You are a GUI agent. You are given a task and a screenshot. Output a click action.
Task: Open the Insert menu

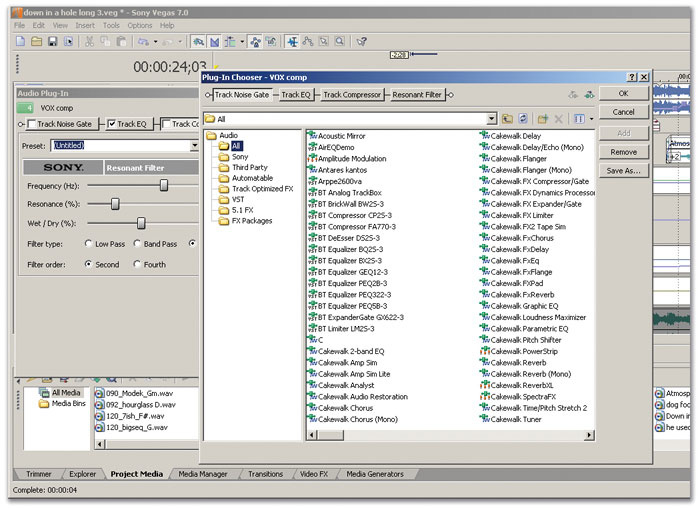click(85, 25)
